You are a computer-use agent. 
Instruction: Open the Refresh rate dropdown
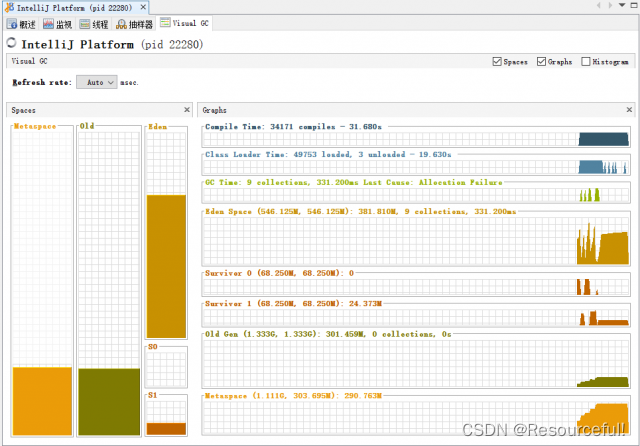pos(96,82)
